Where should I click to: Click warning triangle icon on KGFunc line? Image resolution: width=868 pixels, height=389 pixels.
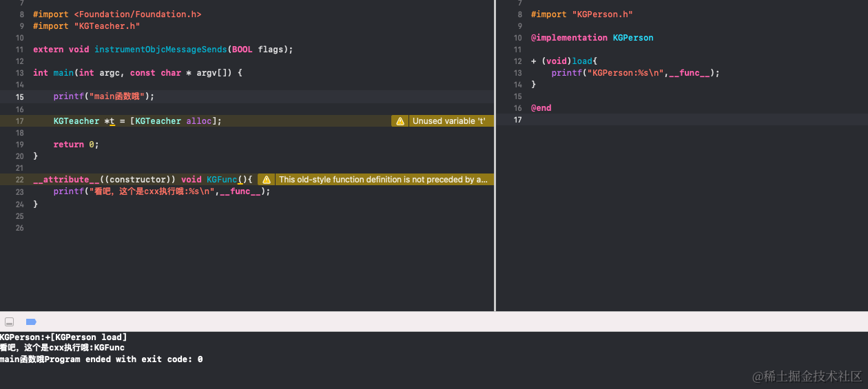pyautogui.click(x=266, y=180)
